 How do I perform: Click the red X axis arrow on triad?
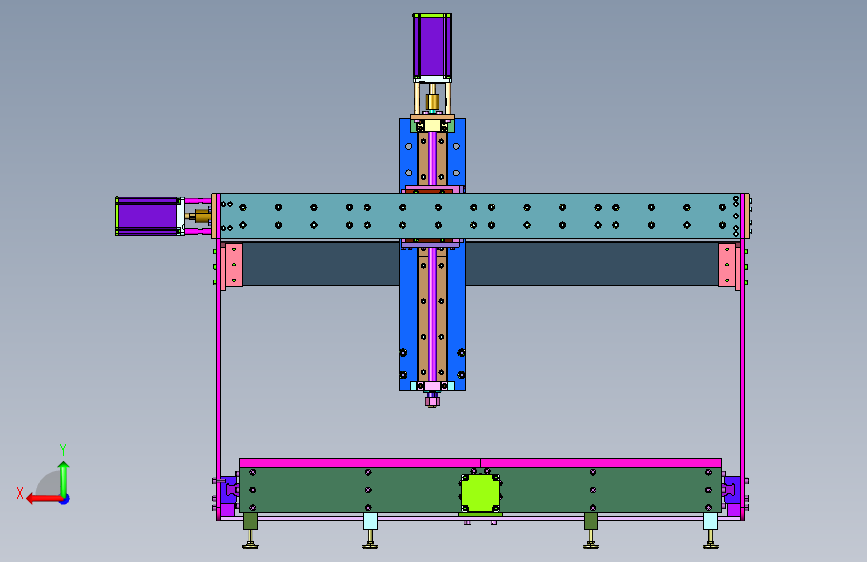coord(43,499)
